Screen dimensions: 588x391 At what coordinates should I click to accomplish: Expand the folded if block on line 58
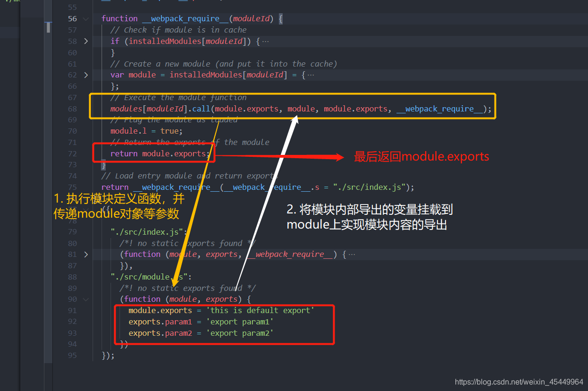pos(85,41)
